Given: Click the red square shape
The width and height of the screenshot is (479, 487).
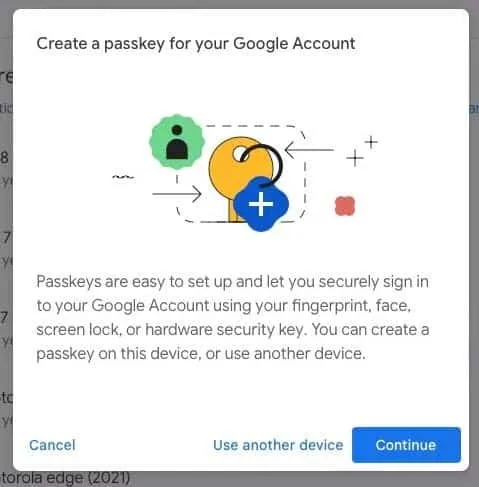Looking at the screenshot, I should [x=345, y=206].
